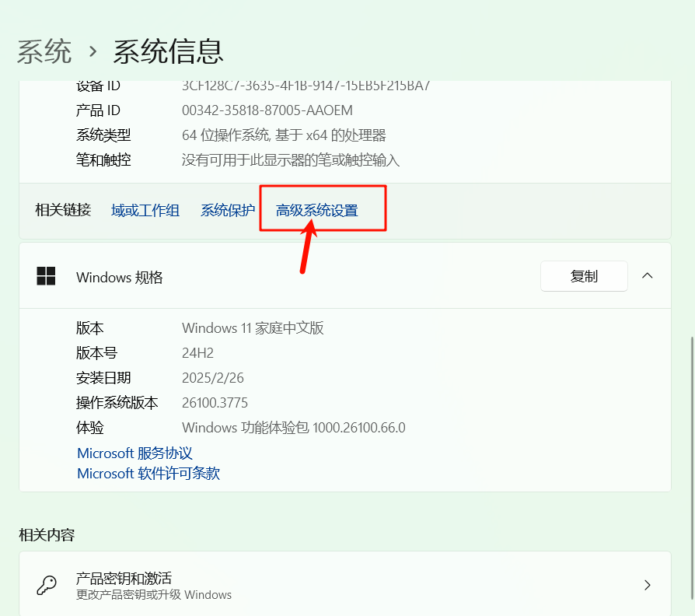Click the breadcrumb separator chevron after 系统
This screenshot has height=616, width=695.
pos(93,51)
